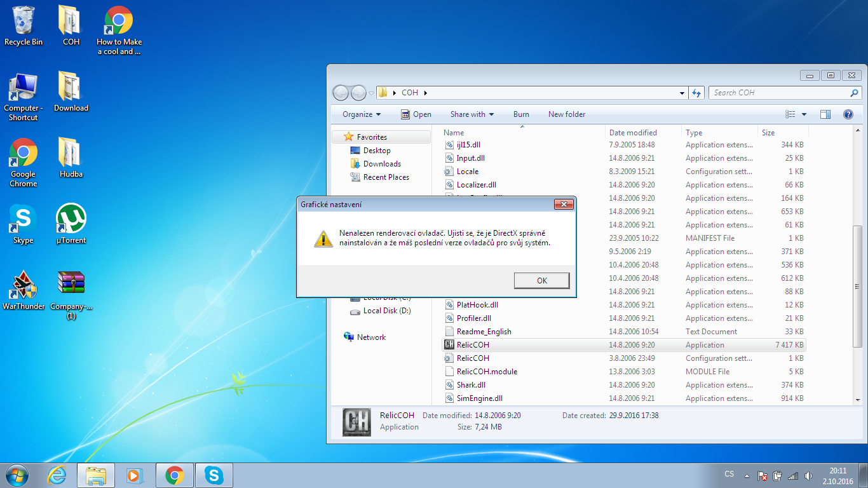The image size is (868, 488).
Task: Sort files by the Type column header
Action: [719, 133]
